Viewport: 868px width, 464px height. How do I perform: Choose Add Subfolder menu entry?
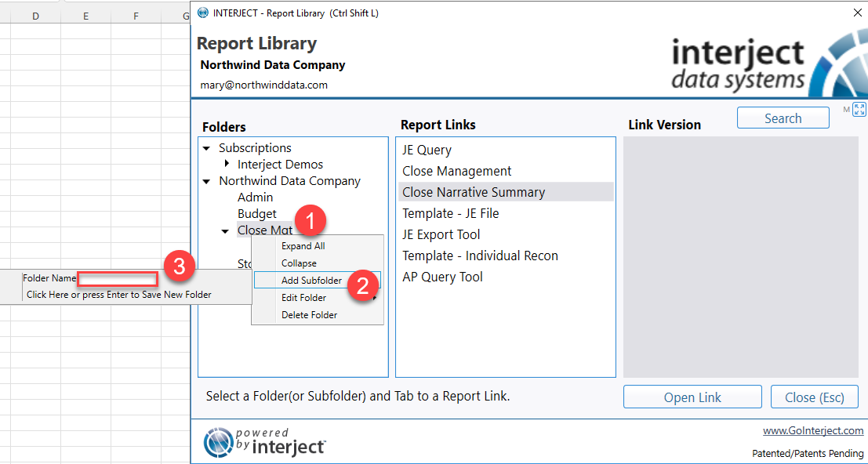point(318,281)
